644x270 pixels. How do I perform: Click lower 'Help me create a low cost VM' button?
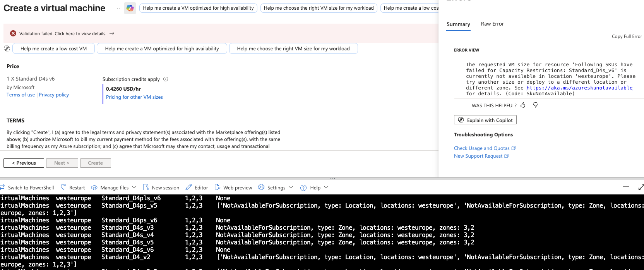[53, 48]
